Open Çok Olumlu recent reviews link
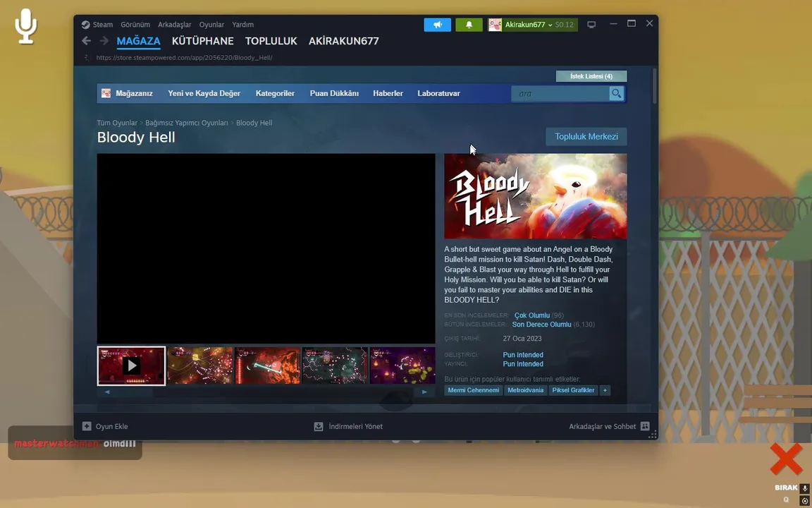 (532, 315)
